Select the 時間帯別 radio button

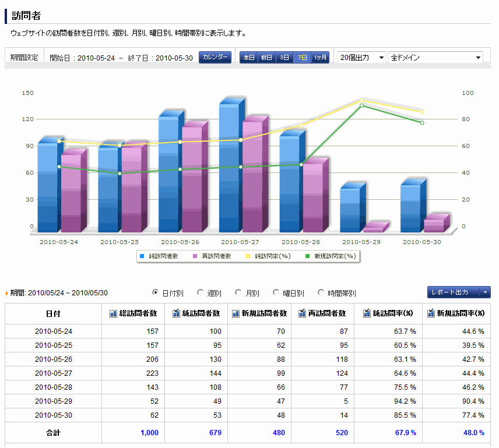321,292
